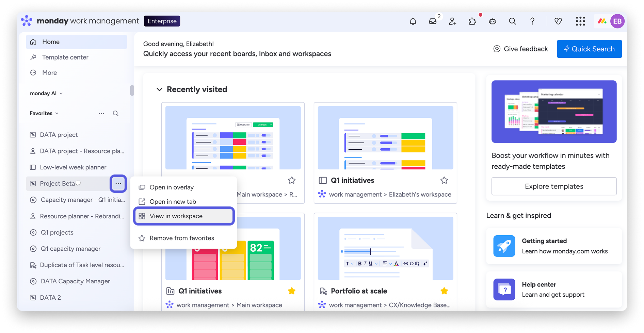Open the templates promo image
The width and height of the screenshot is (644, 333).
554,112
